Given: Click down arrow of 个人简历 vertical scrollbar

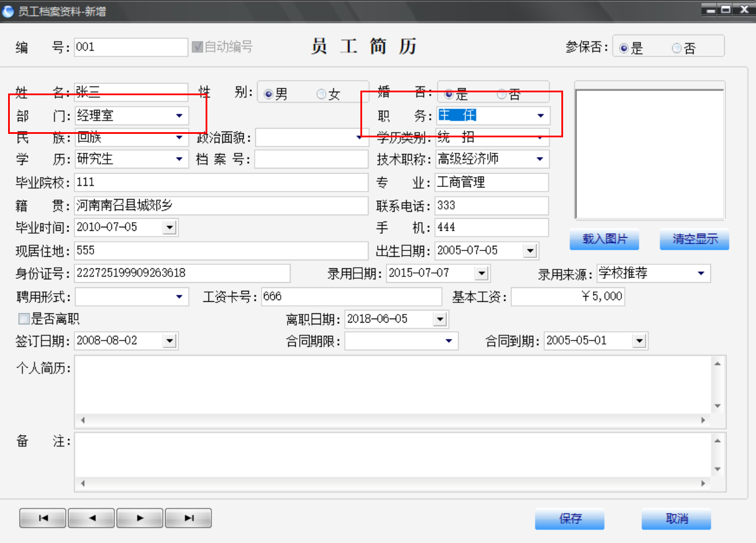Looking at the screenshot, I should (x=718, y=406).
